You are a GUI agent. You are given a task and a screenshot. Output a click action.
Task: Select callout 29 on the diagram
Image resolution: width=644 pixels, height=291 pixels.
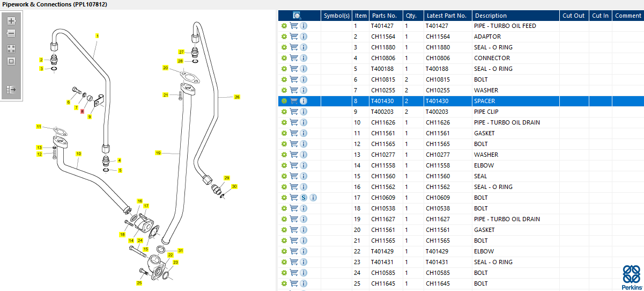[227, 178]
